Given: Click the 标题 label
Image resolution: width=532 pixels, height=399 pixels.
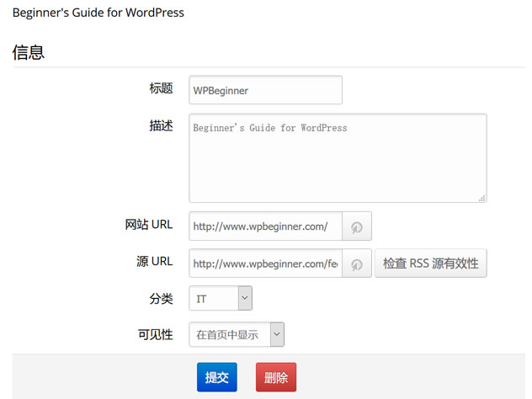Looking at the screenshot, I should click(161, 88).
